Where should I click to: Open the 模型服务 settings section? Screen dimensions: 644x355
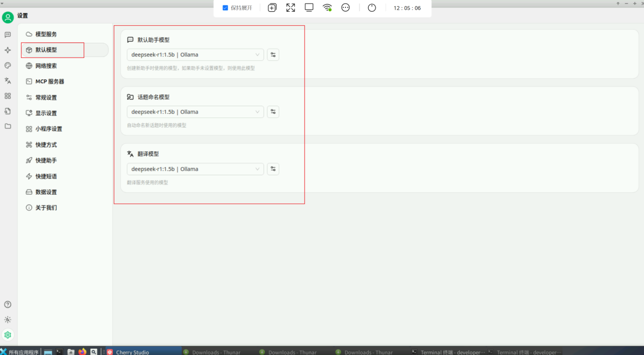coord(65,34)
